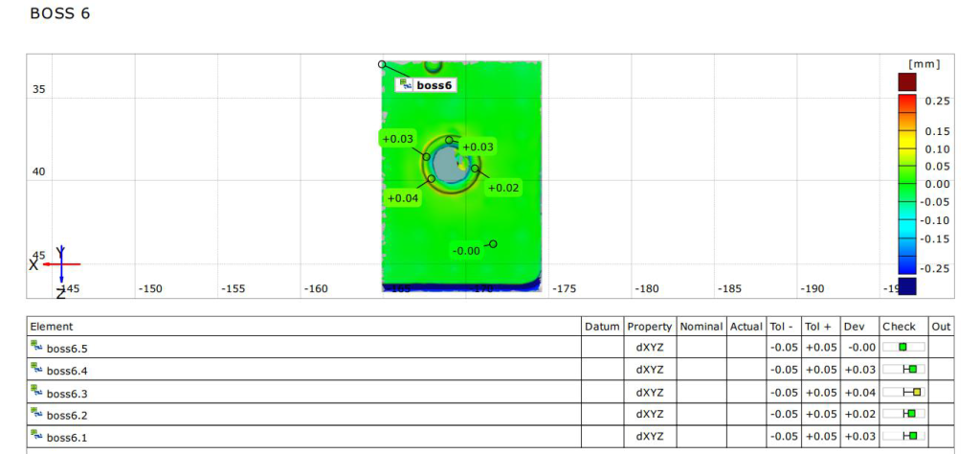Select the boss6.3 element name
Viewport: 980px width, 454px height.
pos(68,394)
